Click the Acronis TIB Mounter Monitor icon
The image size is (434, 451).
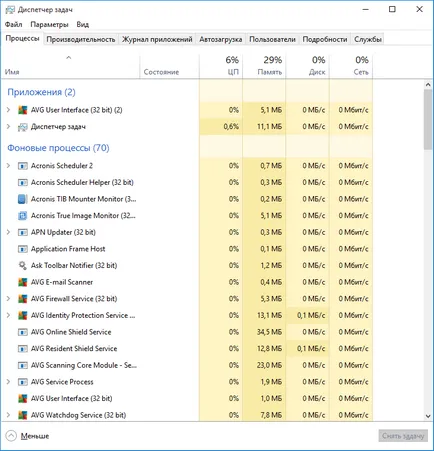[x=22, y=199]
